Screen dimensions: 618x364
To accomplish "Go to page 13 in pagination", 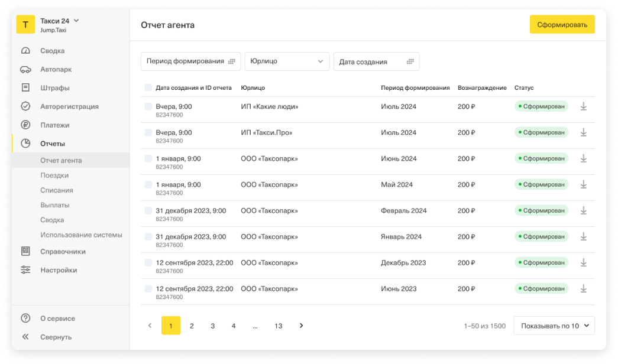I will point(278,326).
